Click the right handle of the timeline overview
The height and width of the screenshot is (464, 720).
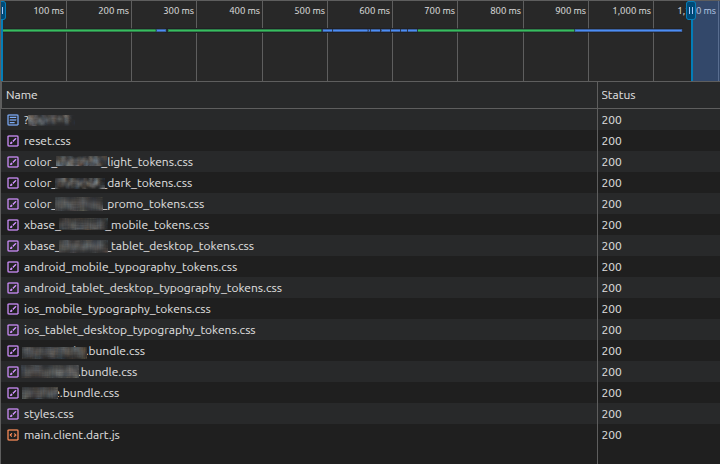tap(691, 11)
